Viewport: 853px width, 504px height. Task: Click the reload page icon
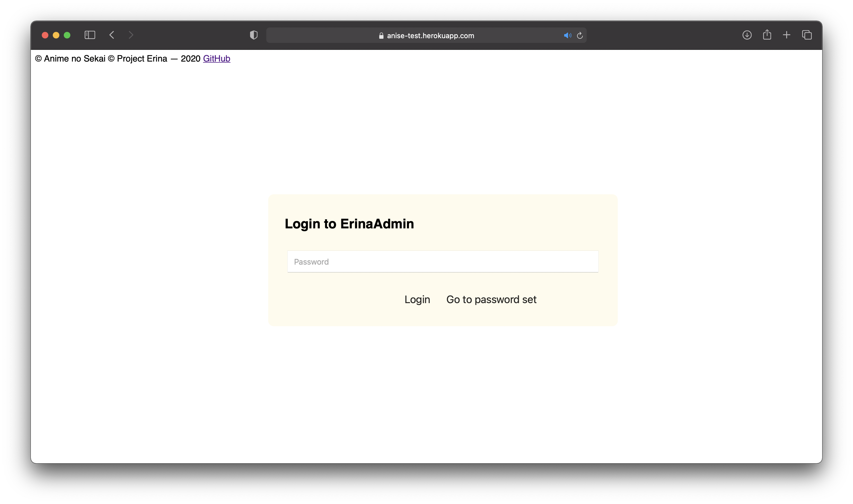[580, 35]
